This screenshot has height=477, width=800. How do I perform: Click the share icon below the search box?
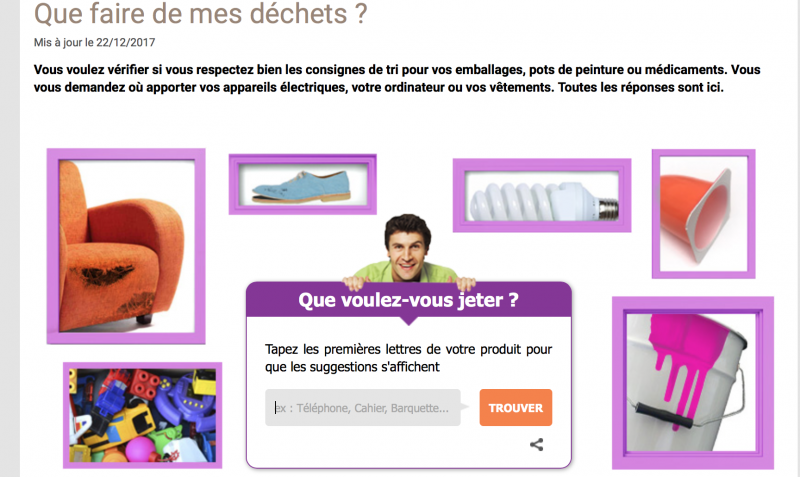(536, 444)
